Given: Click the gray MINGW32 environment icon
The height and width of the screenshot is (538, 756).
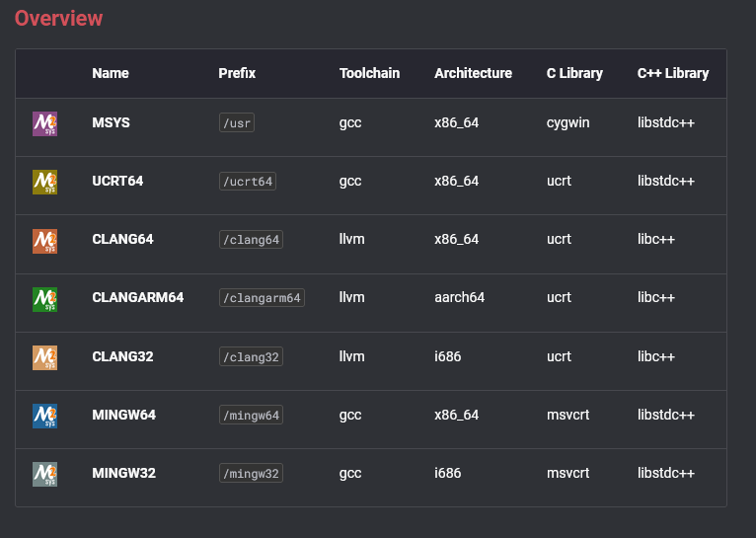Looking at the screenshot, I should click(x=44, y=475).
